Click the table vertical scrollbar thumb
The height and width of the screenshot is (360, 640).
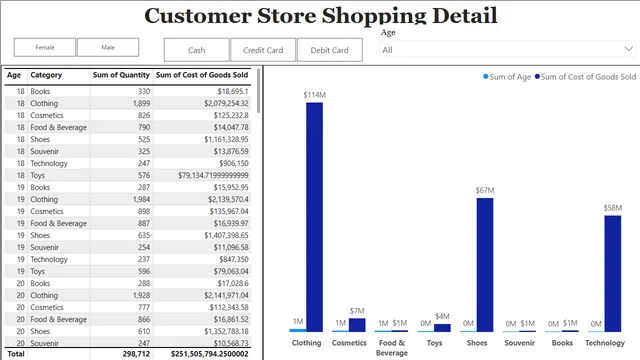point(258,91)
